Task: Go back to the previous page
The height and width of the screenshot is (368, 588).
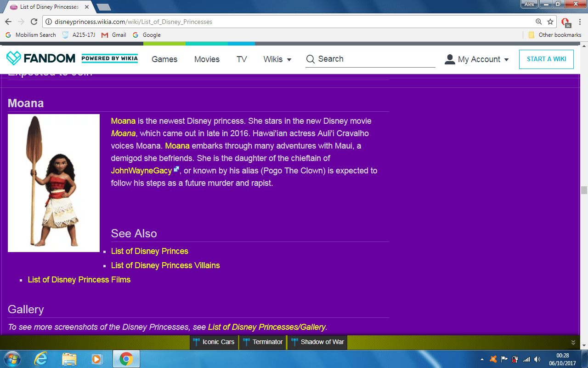Action: pyautogui.click(x=8, y=22)
